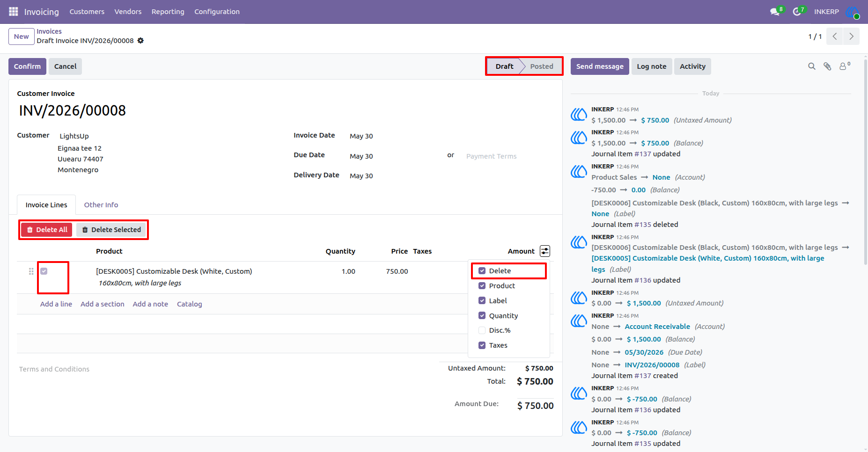Switch to the Other Info tab
This screenshot has height=452, width=868.
click(x=101, y=205)
